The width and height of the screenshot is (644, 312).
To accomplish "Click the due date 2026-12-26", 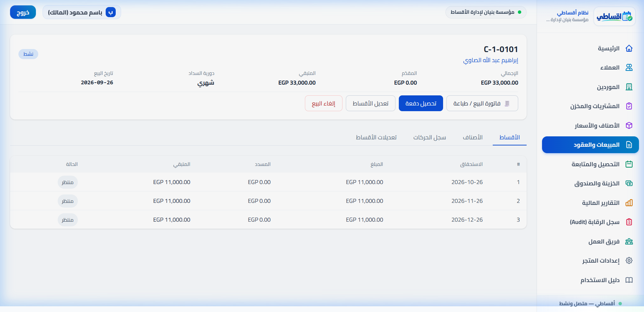I will [x=467, y=220].
